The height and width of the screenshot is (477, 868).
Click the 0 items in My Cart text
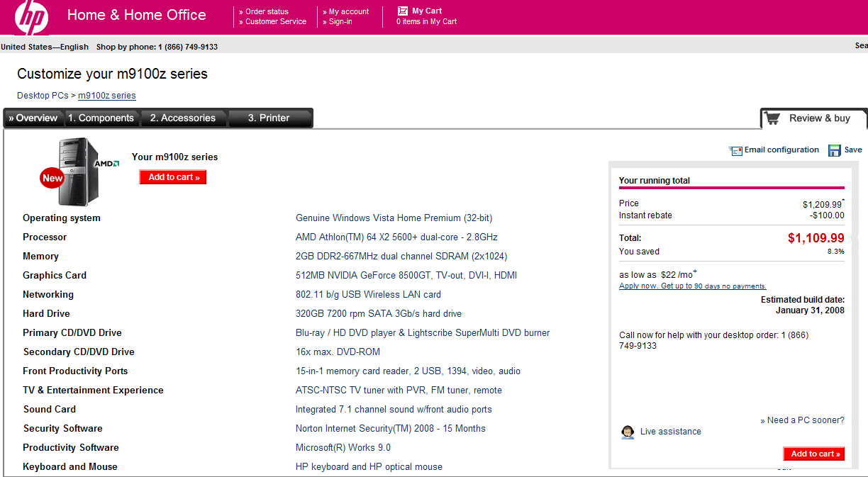427,21
